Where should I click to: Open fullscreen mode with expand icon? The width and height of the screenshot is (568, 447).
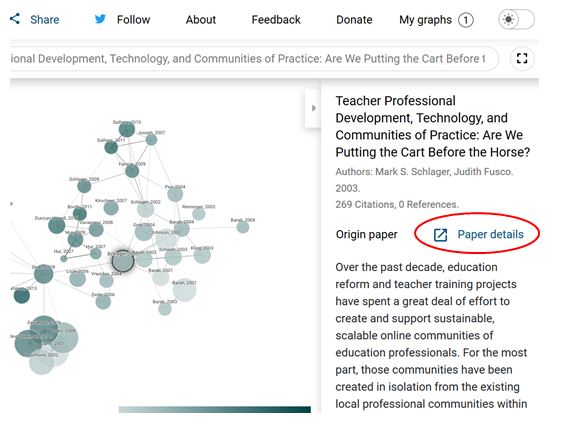tap(522, 58)
